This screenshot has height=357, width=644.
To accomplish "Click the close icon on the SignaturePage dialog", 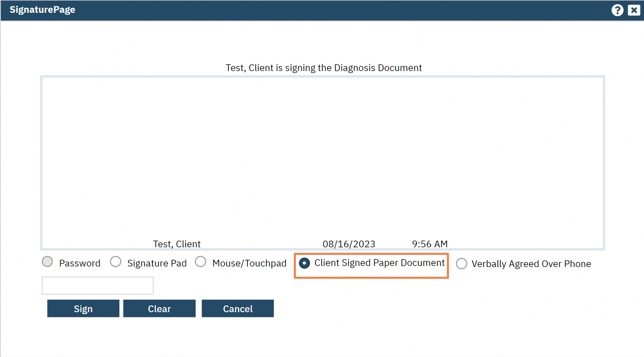I will click(x=634, y=10).
